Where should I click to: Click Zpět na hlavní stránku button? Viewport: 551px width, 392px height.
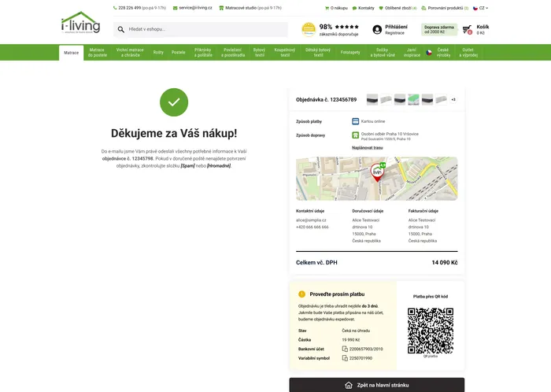377,385
